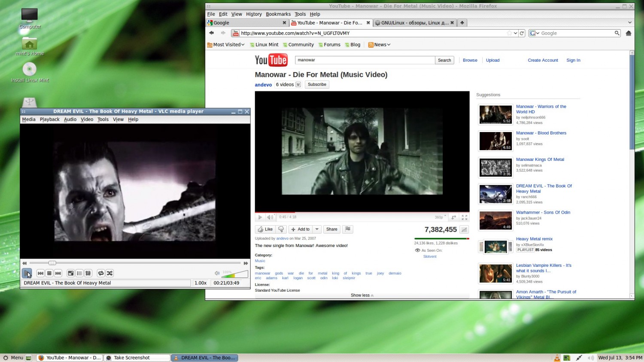Open the Sign In link
This screenshot has width=644, height=362.
573,60
